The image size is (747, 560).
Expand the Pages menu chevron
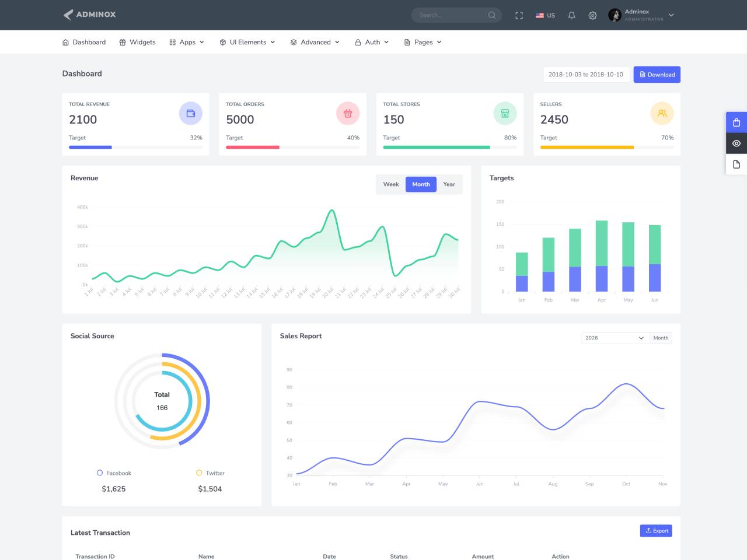tap(439, 42)
